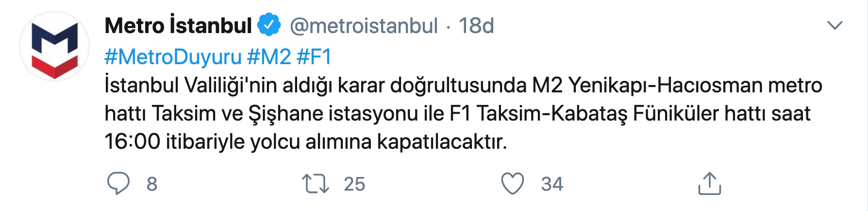
Task: Click the 16:00 time in the tweet
Action: tap(133, 142)
